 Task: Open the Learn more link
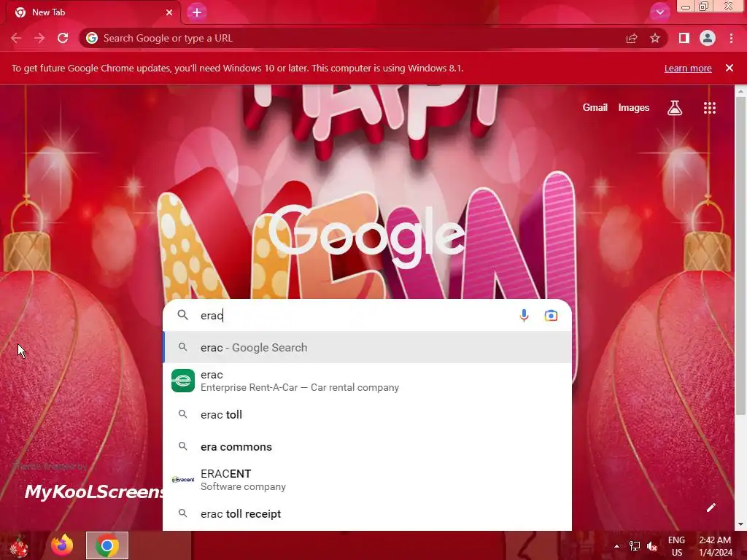pos(688,68)
